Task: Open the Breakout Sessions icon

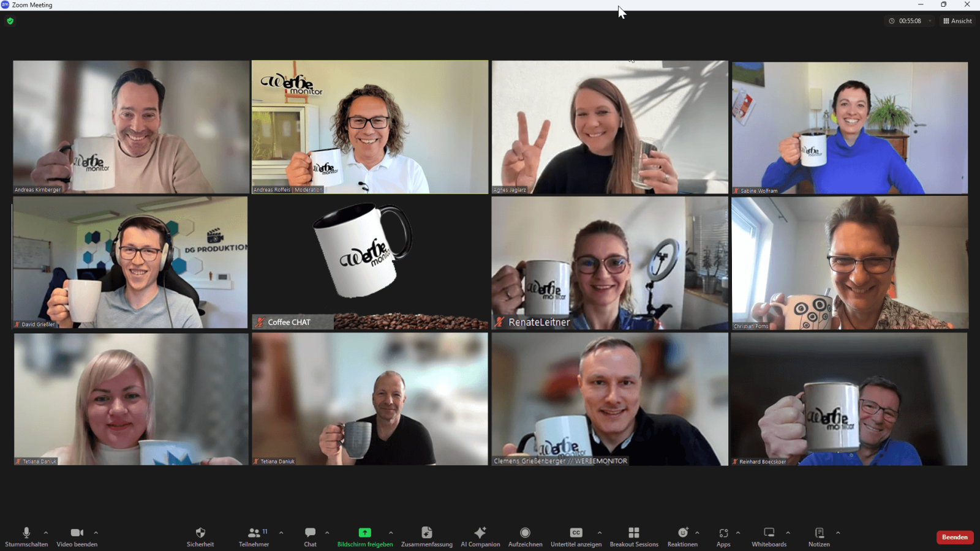Action: click(634, 533)
